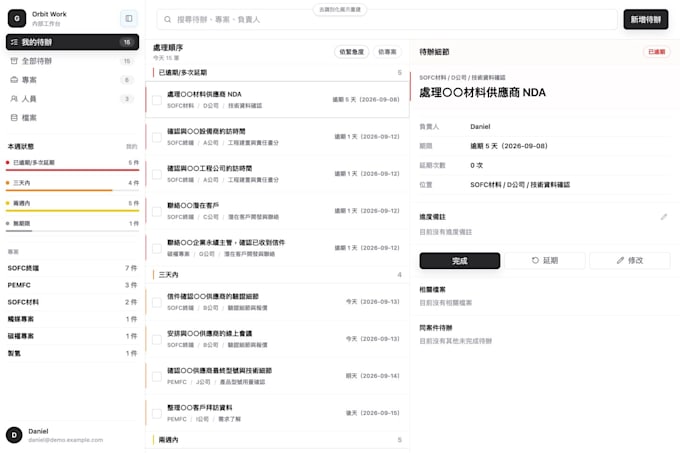Go to 人員 in the sidebar
This screenshot has width=680, height=453.
pyautogui.click(x=72, y=99)
